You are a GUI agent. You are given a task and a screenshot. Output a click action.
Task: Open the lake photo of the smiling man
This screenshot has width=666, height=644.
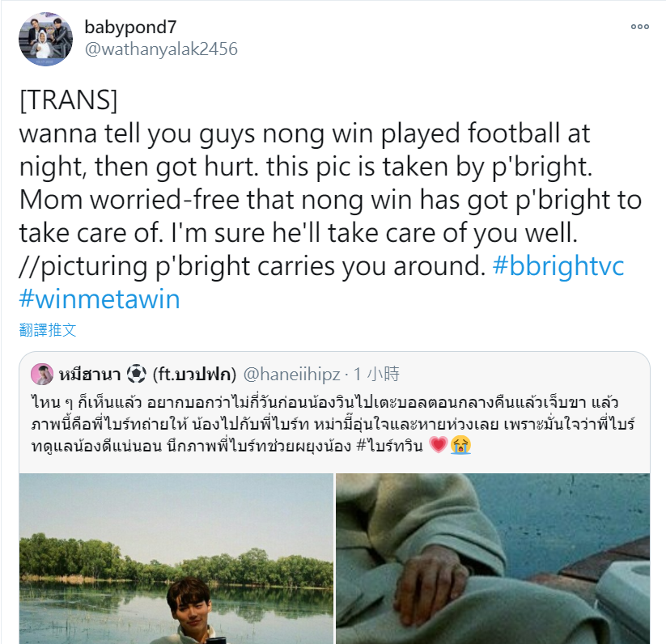click(x=176, y=559)
